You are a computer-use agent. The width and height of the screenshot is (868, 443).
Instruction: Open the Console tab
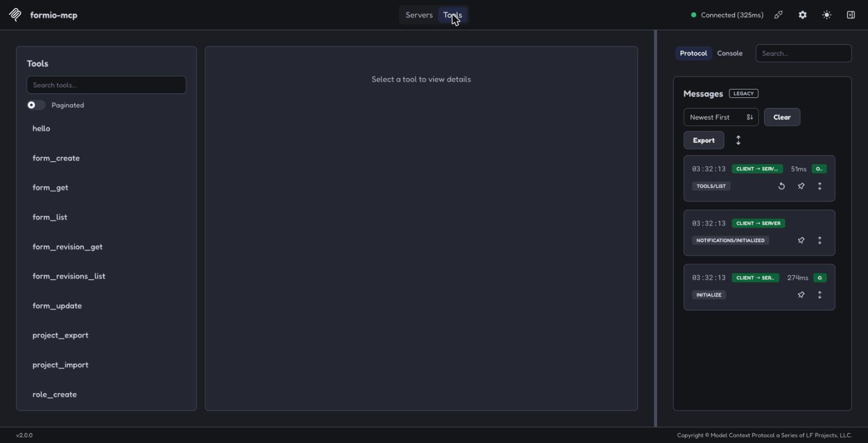(730, 53)
